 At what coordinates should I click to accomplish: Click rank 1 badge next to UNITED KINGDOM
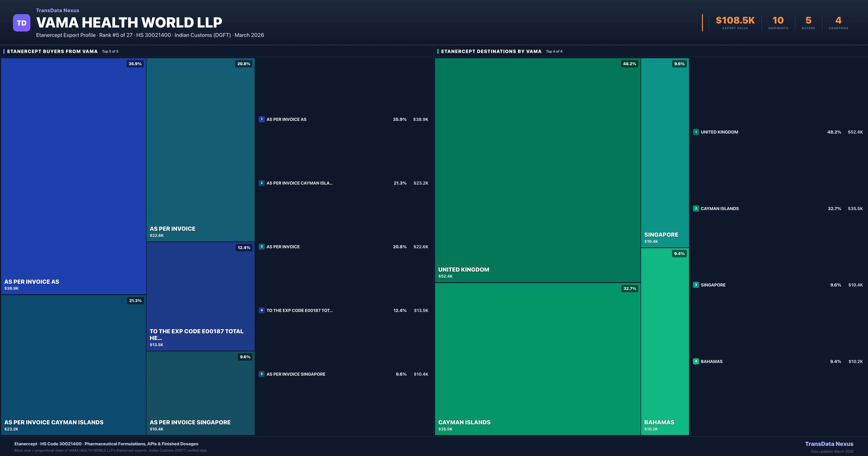tap(696, 132)
